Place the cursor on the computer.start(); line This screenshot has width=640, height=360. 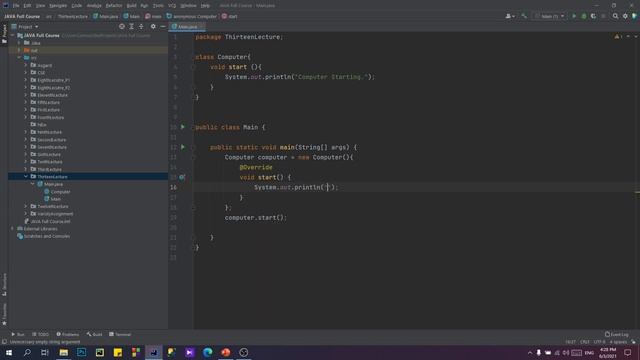(x=256, y=218)
